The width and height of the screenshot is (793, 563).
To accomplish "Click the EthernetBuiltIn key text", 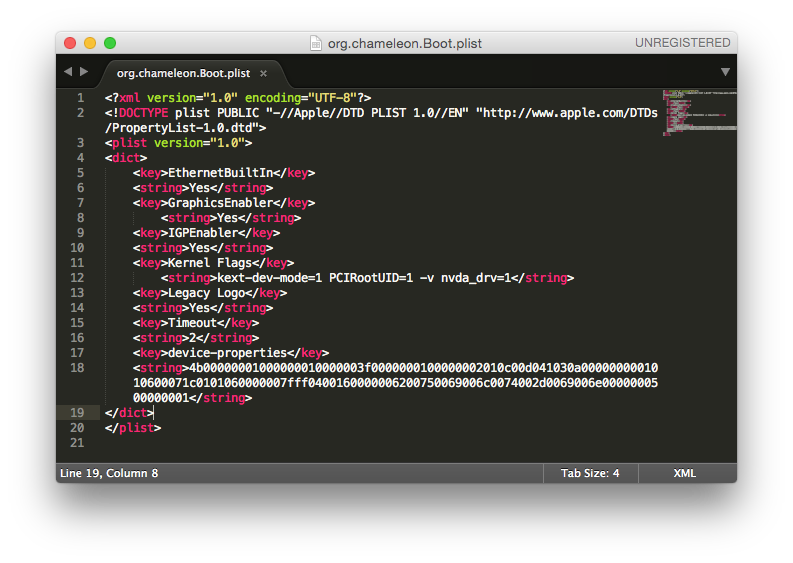I will click(x=221, y=173).
